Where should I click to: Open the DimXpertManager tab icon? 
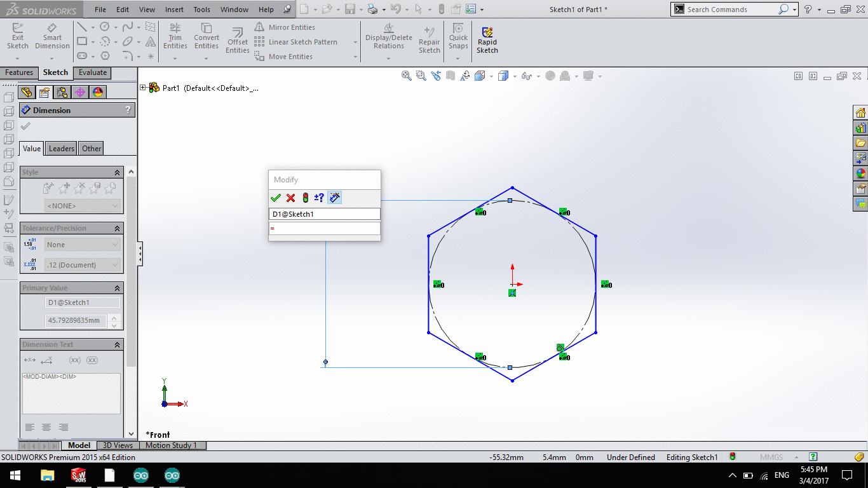tap(80, 92)
